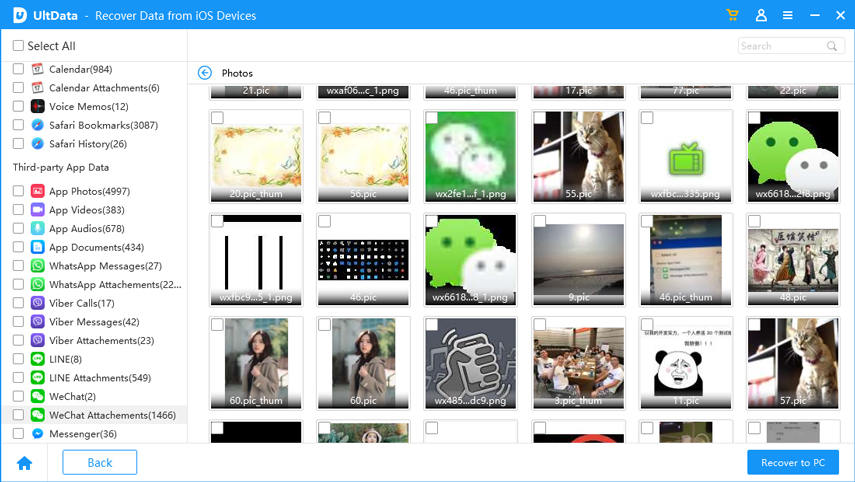Open the 46.pic_thum screen photo thumbnail
Viewport: 855px width, 482px height.
coord(686,260)
